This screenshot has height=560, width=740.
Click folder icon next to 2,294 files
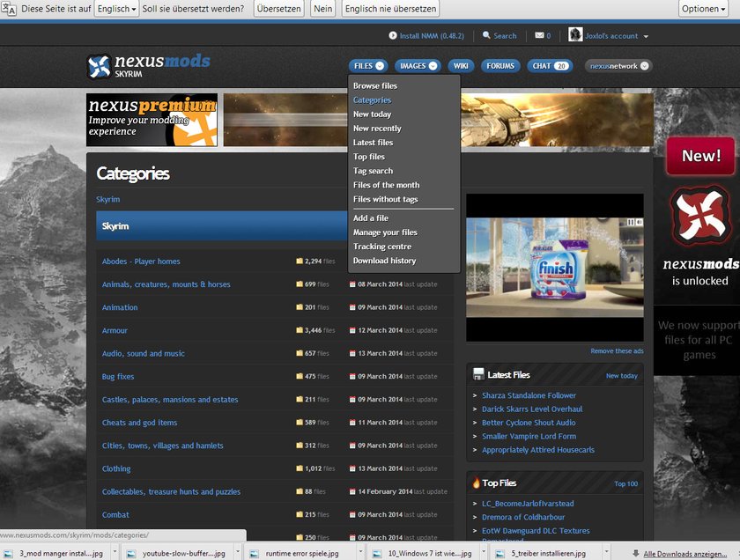[300, 261]
